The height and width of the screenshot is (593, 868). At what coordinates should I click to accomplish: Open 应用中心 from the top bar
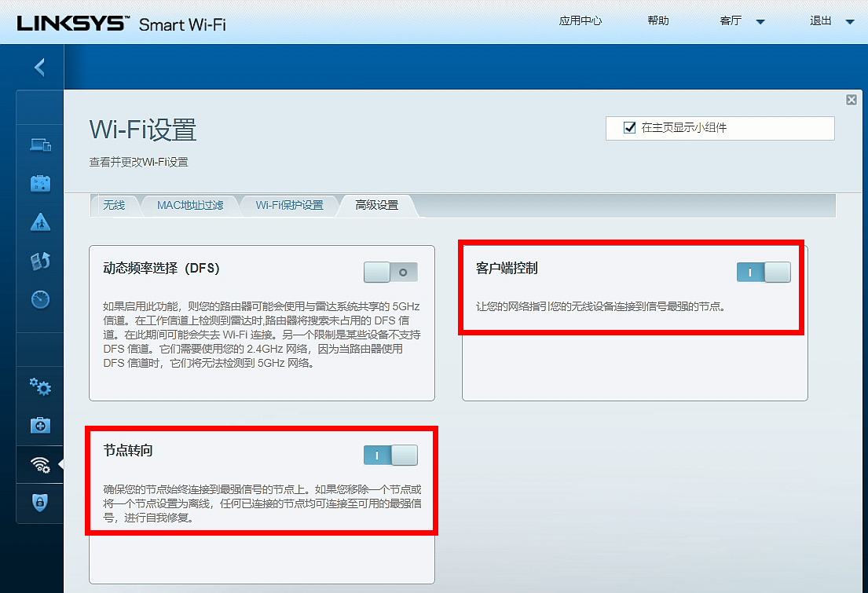click(x=580, y=20)
